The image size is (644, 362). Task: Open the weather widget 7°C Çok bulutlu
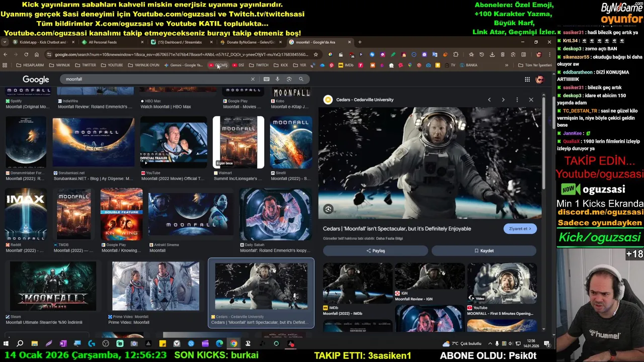[x=462, y=344]
